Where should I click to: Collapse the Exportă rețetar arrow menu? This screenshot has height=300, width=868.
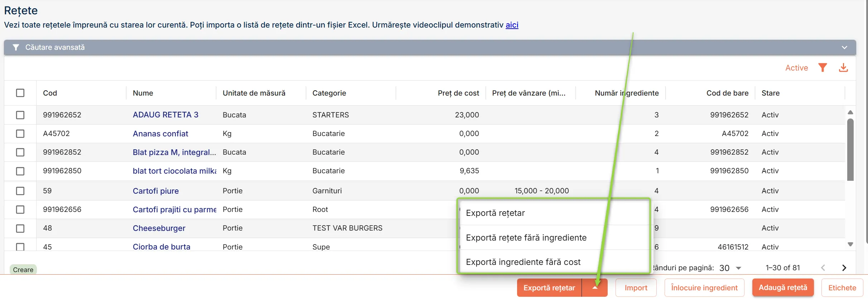(595, 287)
